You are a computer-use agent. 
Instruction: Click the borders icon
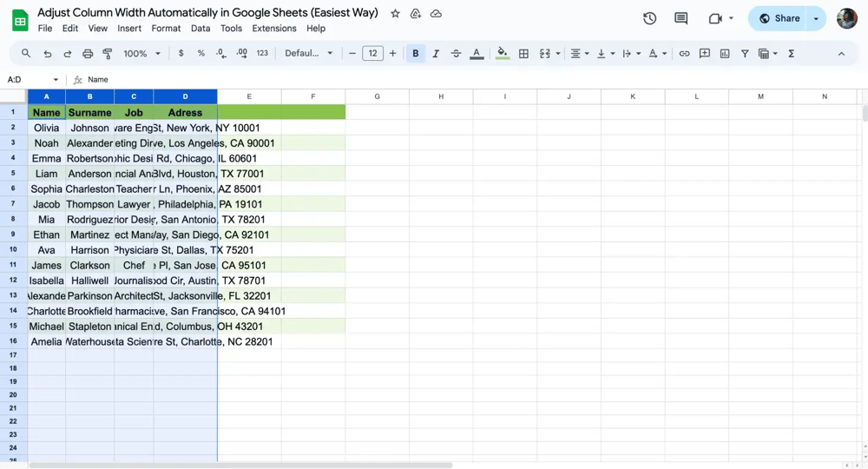[x=523, y=54]
